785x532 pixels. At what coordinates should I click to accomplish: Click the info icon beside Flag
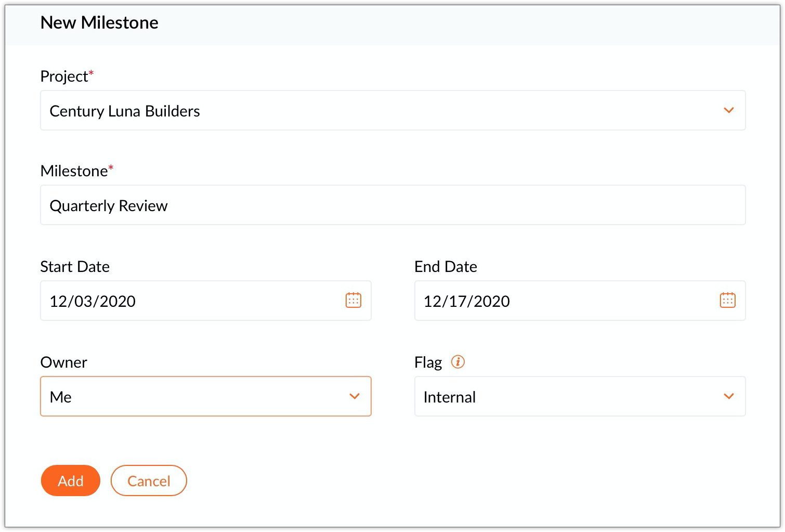[458, 361]
